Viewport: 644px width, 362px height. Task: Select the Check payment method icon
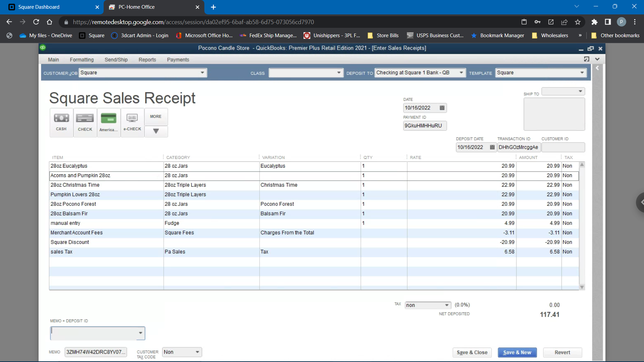tap(85, 122)
